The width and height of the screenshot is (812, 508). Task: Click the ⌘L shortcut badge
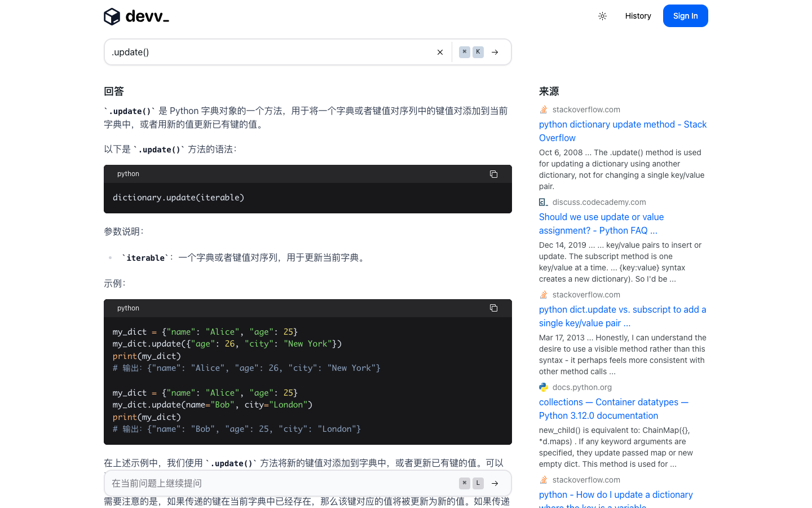coord(471,483)
